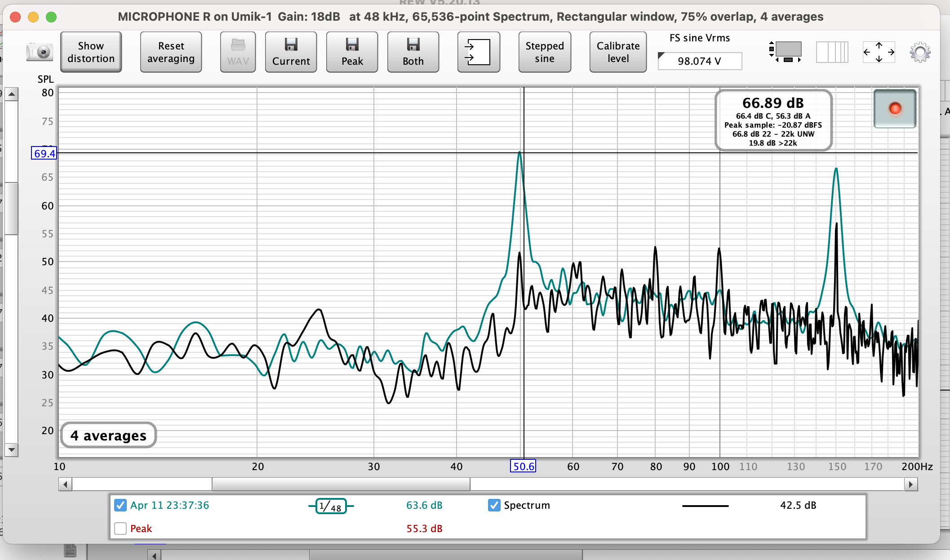This screenshot has width=950, height=560.
Task: Enable the Peak trace checkbox
Action: click(x=120, y=529)
